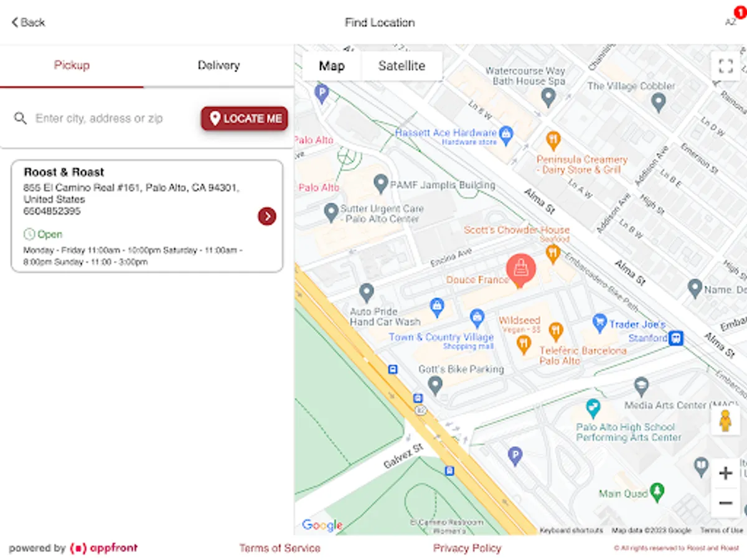Screen dimensions: 747x560
Task: Click the PAMF Jamplis Building pin
Action: click(380, 184)
